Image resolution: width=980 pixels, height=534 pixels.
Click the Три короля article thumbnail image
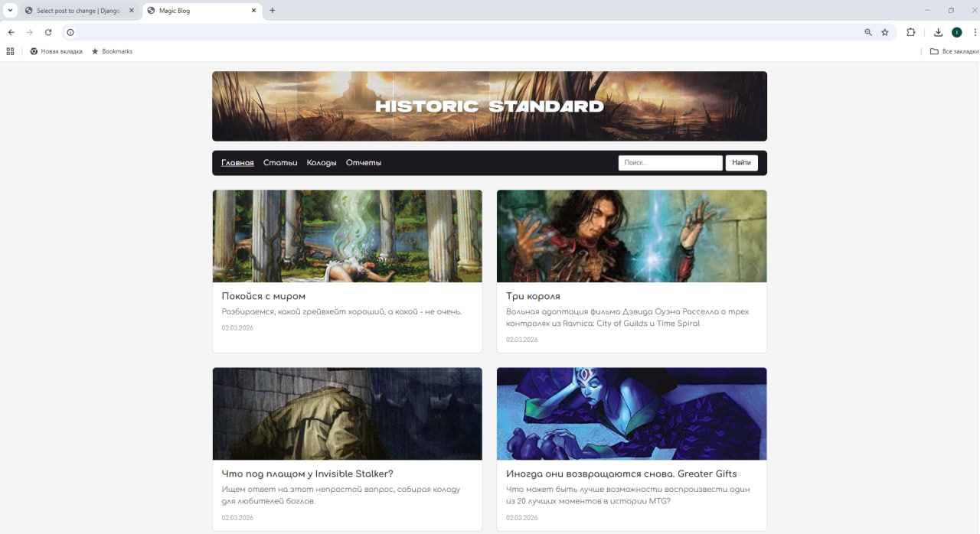click(x=632, y=236)
